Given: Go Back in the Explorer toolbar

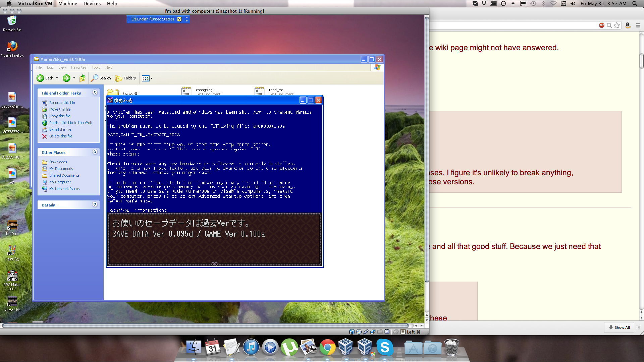Looking at the screenshot, I should [45, 78].
